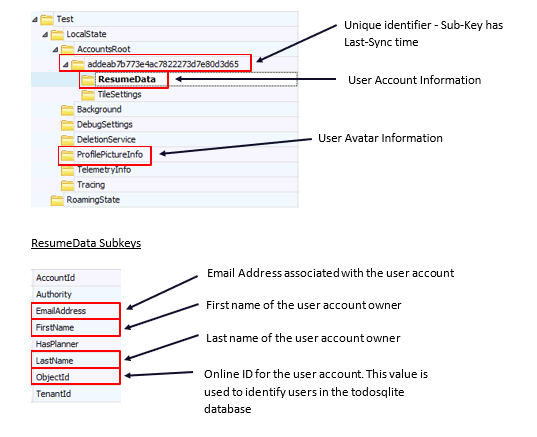This screenshot has height=437, width=537.
Task: Select the TileSettings key
Action: coord(120,95)
